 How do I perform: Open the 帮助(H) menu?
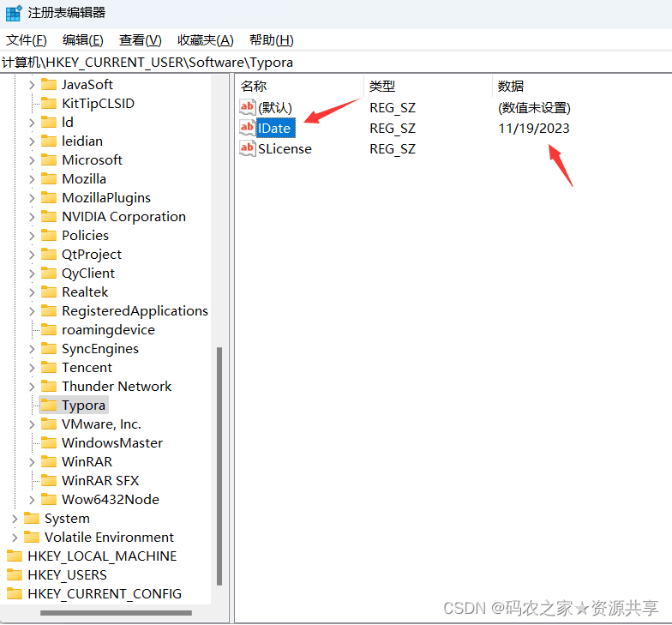[x=271, y=40]
